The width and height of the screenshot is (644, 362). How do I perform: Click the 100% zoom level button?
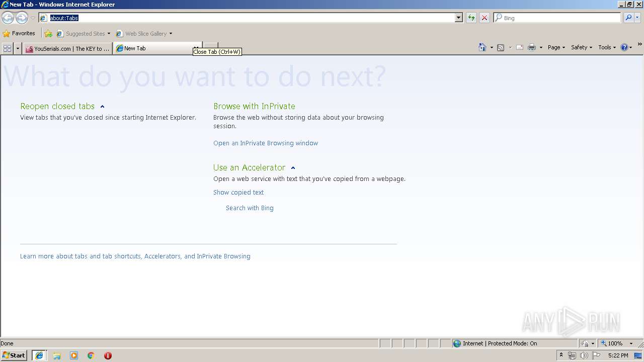(612, 343)
